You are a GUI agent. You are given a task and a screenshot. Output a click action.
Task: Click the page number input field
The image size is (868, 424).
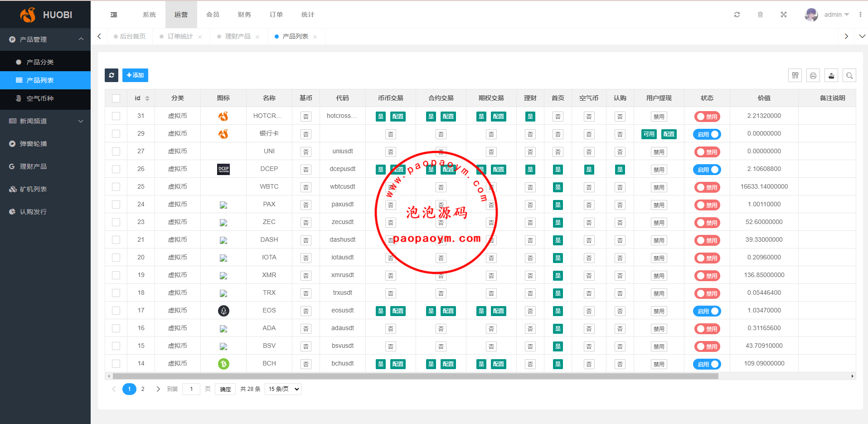tap(191, 389)
